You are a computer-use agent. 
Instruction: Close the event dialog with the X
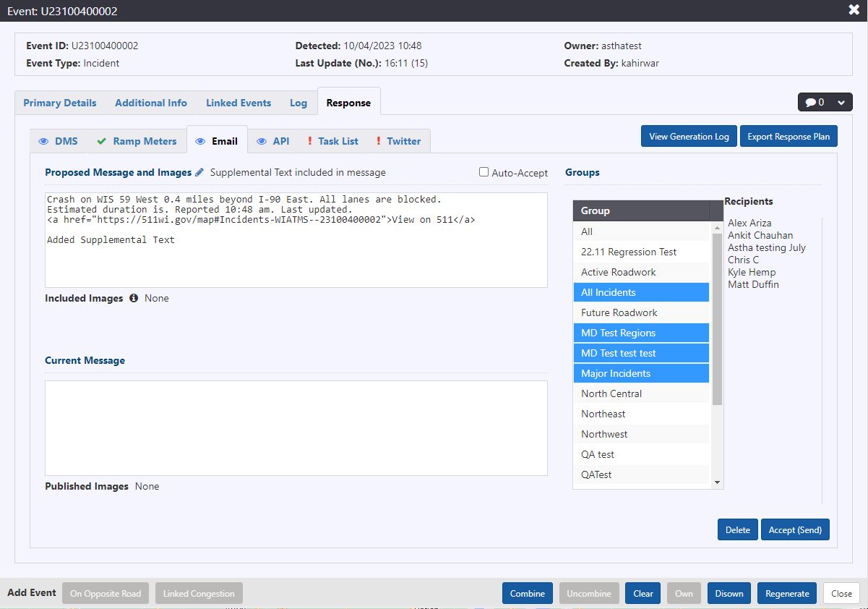click(854, 10)
